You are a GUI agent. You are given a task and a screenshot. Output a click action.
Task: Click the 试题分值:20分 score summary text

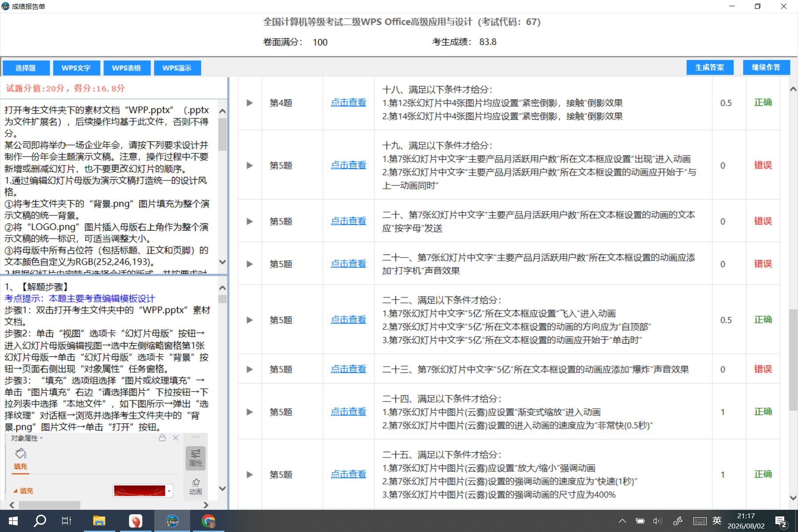[65, 88]
